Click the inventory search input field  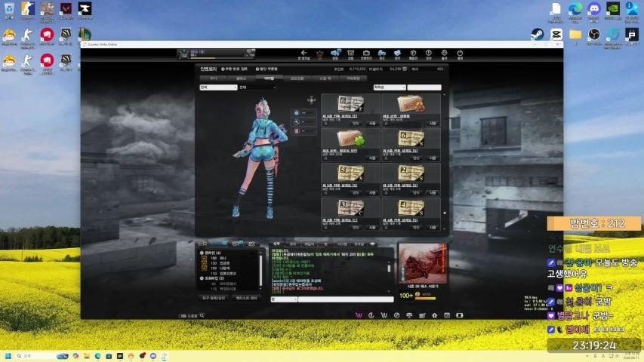click(x=424, y=87)
